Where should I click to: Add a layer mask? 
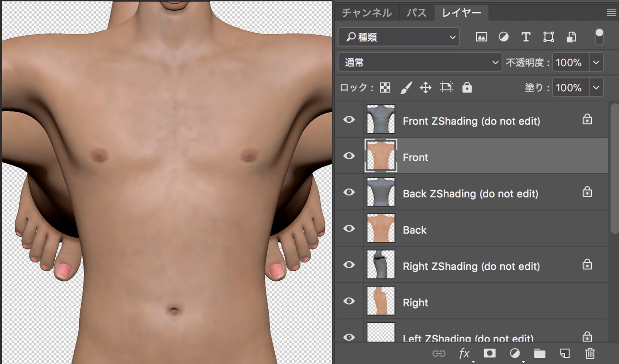click(489, 353)
